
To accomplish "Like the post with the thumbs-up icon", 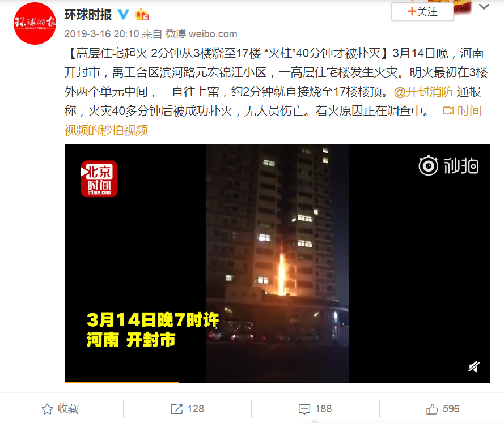I will [432, 409].
